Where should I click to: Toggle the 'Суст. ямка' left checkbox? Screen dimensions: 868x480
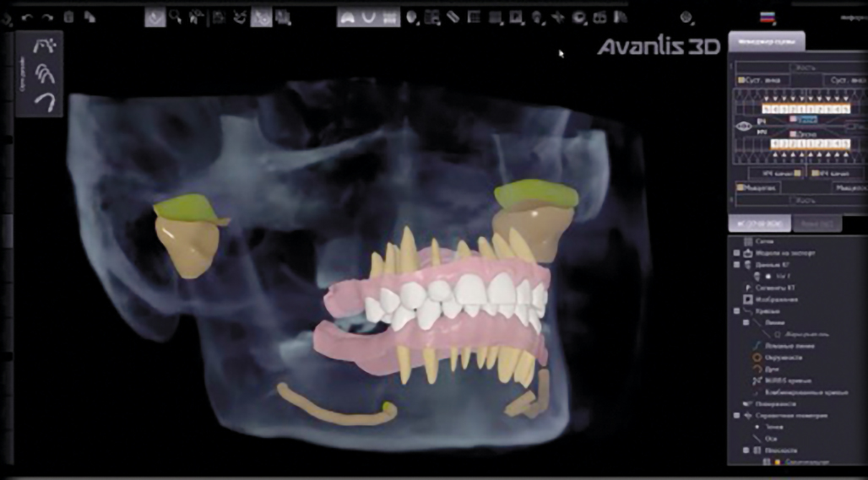741,80
